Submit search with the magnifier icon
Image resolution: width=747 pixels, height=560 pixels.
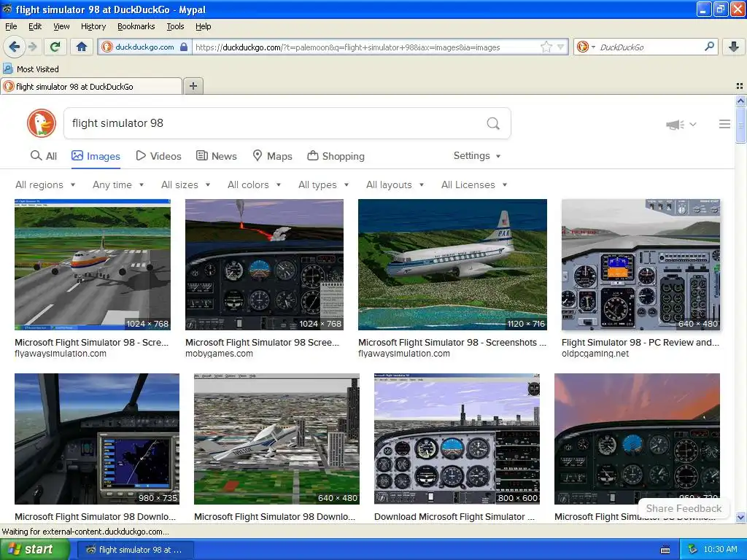coord(493,123)
